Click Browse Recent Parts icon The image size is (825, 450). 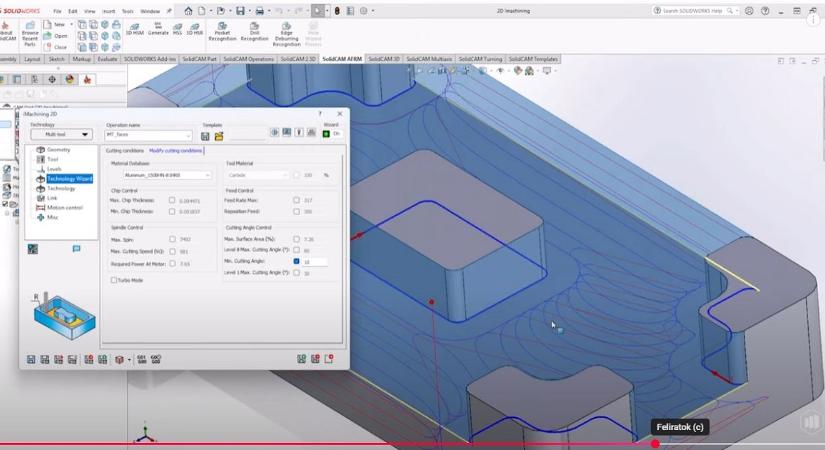pos(30,34)
